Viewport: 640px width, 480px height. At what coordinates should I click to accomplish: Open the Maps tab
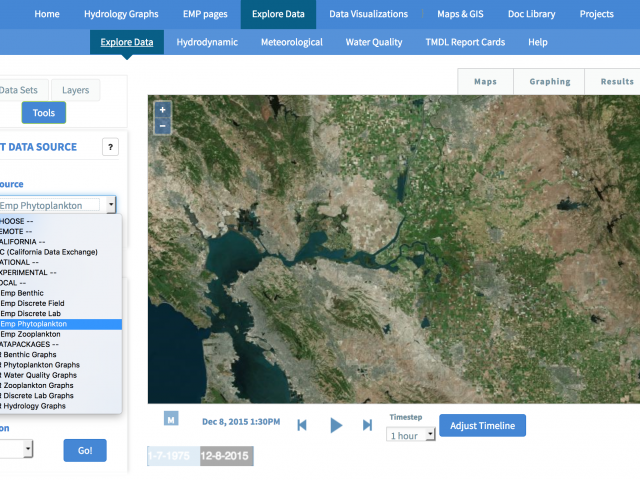tap(485, 82)
